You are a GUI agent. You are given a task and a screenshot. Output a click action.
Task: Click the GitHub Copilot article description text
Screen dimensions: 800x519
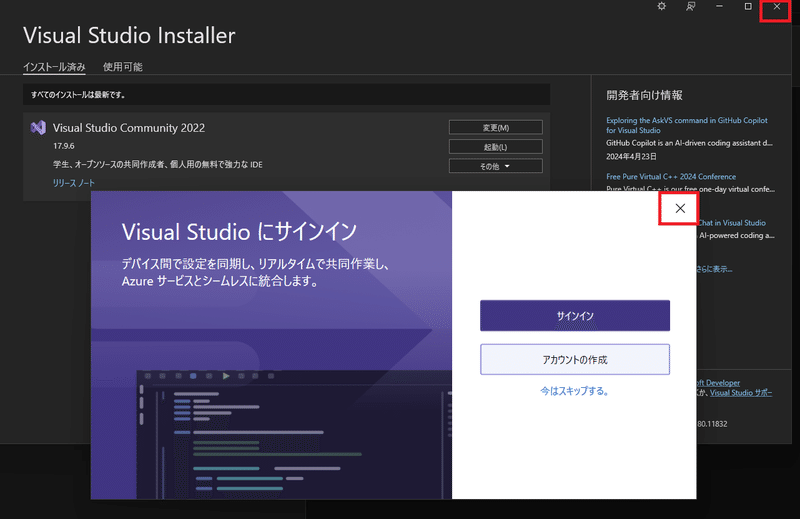coord(689,143)
